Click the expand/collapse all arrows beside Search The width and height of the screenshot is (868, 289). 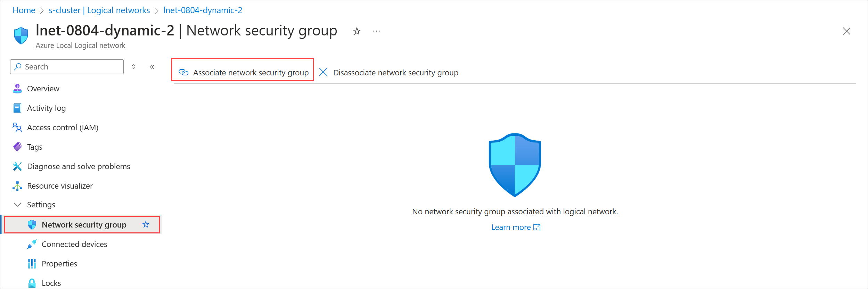point(133,67)
